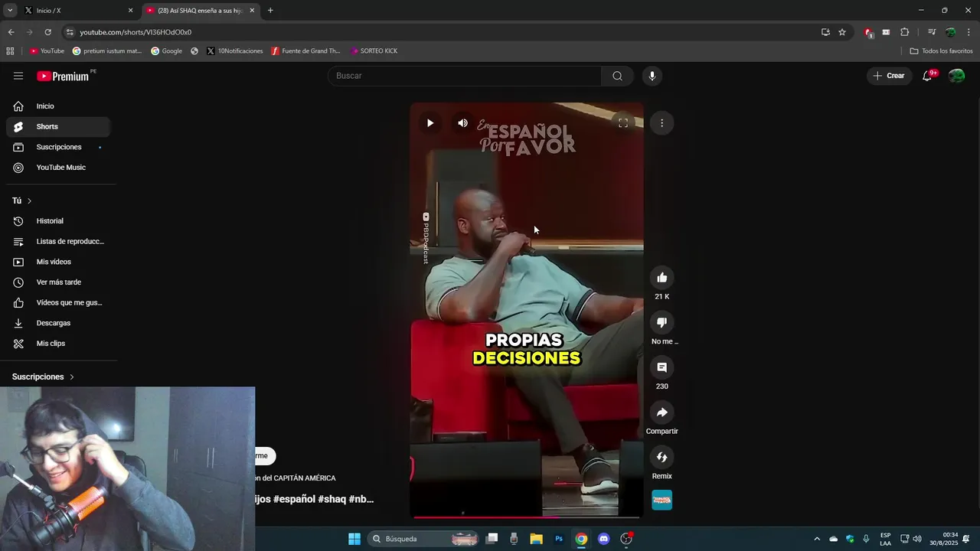The image size is (980, 551).
Task: Click the YouTube Premium logo
Action: (x=63, y=76)
